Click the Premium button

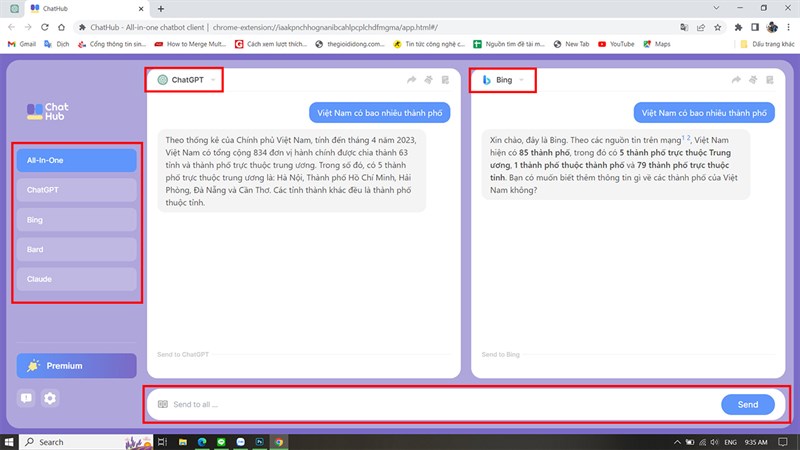(77, 366)
